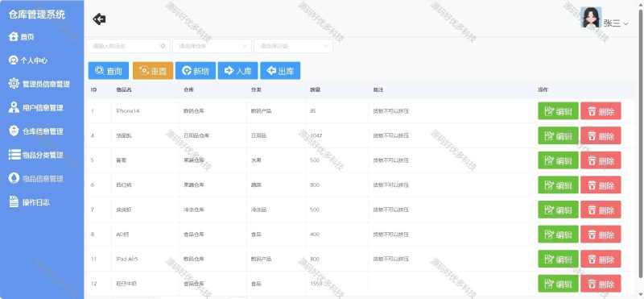Viewport: 644px width, 299px height.
Task: Click the person icon for 用户信息管理
Action: coord(14,107)
